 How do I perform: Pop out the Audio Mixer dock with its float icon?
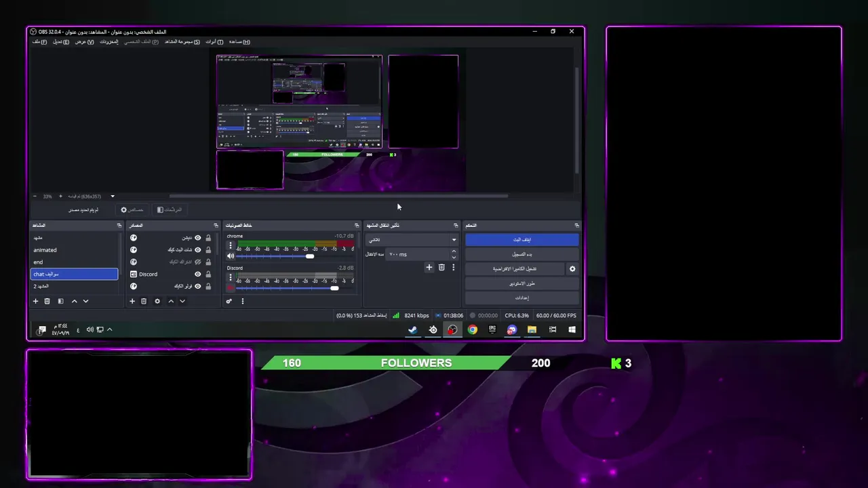pyautogui.click(x=357, y=225)
